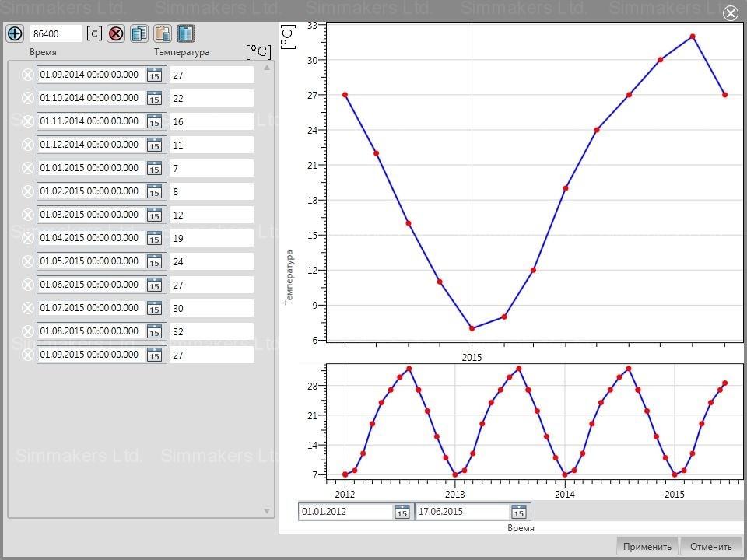Edit temperature value 22
Image resolution: width=747 pixels, height=560 pixels.
coord(212,98)
